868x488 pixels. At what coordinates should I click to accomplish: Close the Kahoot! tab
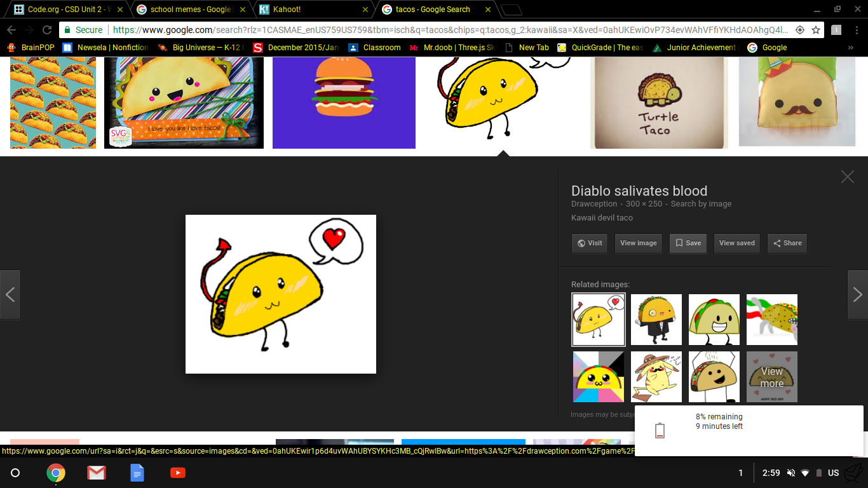[365, 10]
